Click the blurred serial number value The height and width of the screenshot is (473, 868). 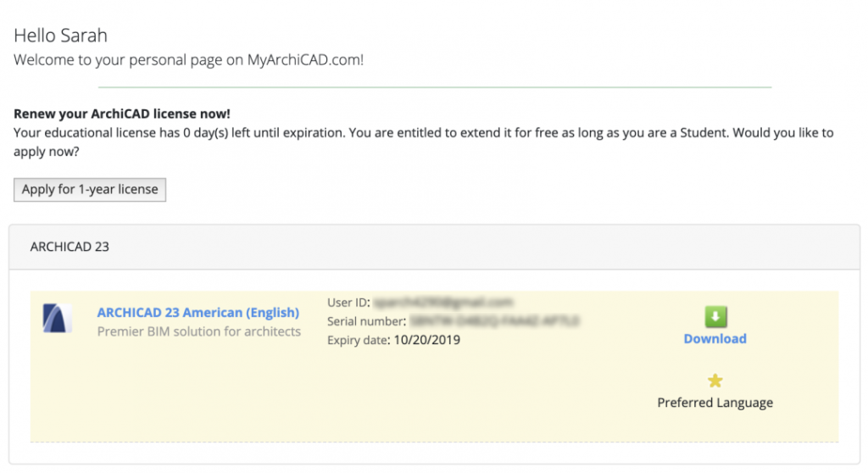(x=495, y=321)
